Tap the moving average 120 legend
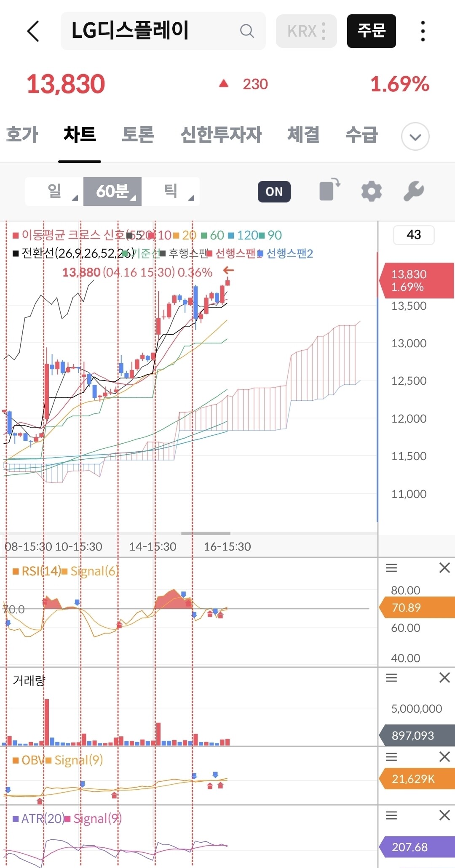The width and height of the screenshot is (455, 868). [244, 235]
